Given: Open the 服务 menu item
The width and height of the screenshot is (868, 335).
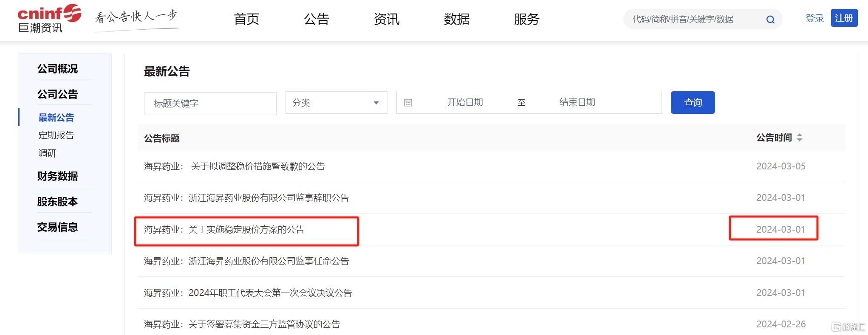Looking at the screenshot, I should click(x=527, y=19).
